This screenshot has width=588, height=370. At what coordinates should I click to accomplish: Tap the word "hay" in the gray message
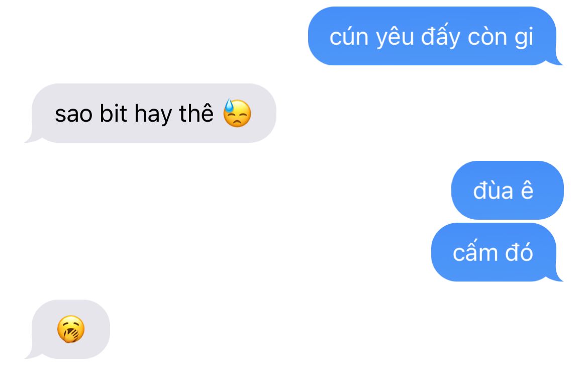(153, 114)
